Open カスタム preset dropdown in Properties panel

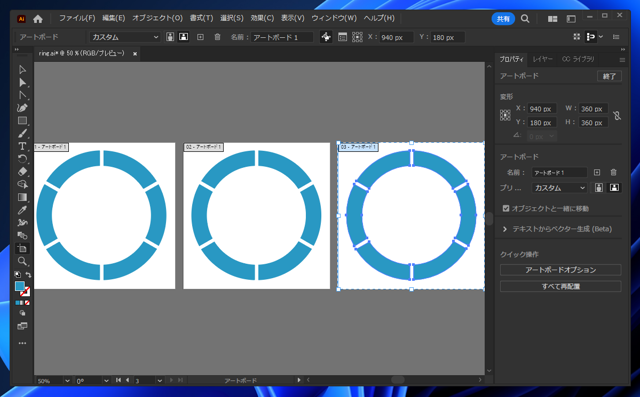click(x=559, y=188)
